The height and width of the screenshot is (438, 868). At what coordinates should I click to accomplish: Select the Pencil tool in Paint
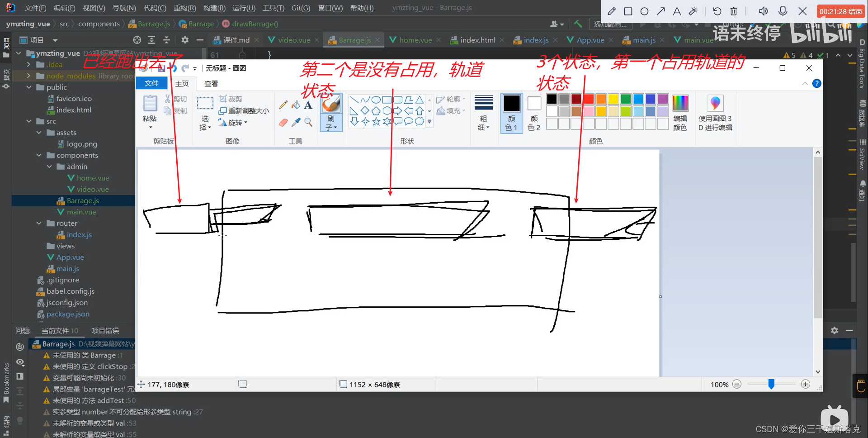(283, 105)
